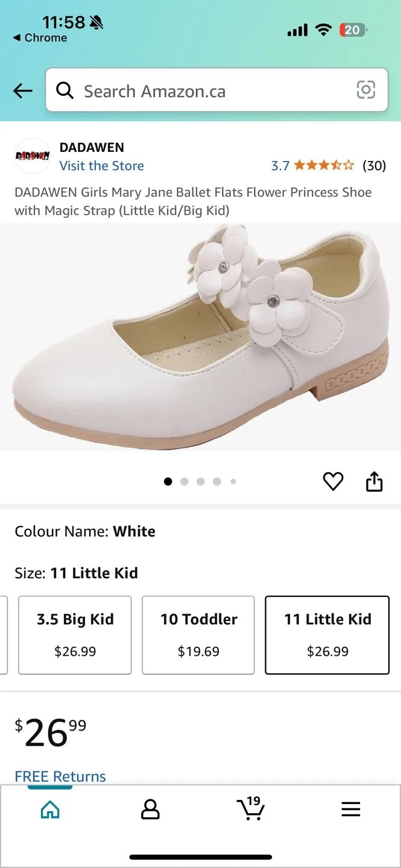
Task: Open the Amazon home tab icon
Action: coord(50,810)
